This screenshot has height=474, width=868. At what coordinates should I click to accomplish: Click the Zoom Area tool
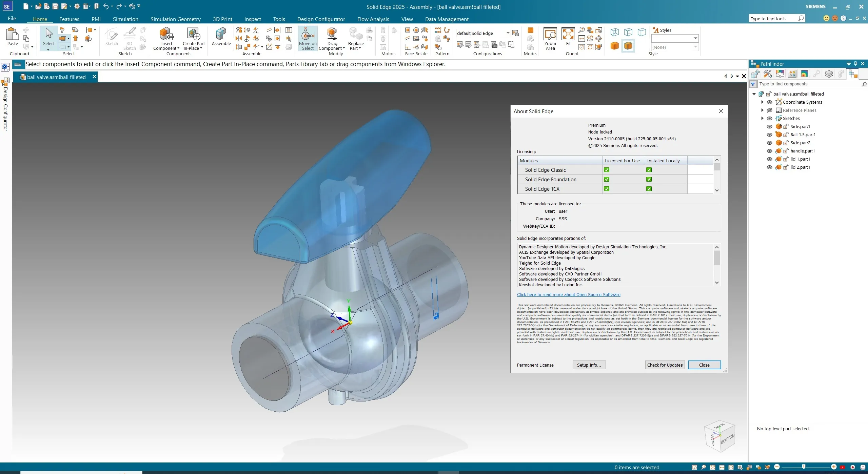550,38
